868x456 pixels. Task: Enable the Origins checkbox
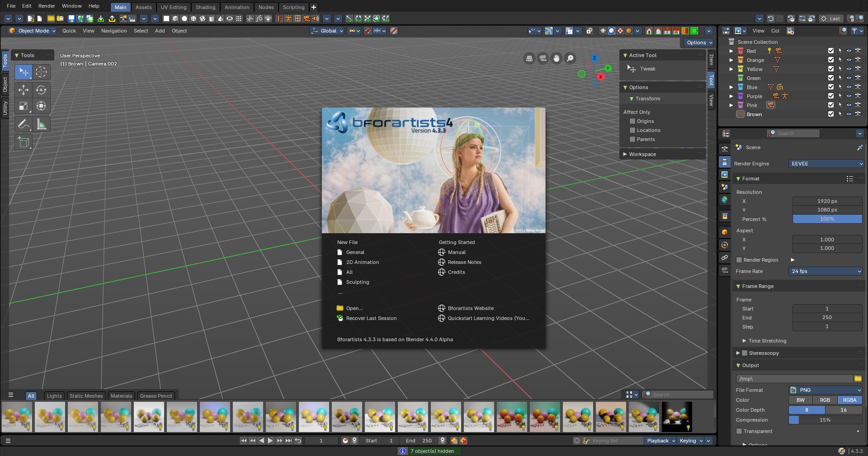(632, 121)
